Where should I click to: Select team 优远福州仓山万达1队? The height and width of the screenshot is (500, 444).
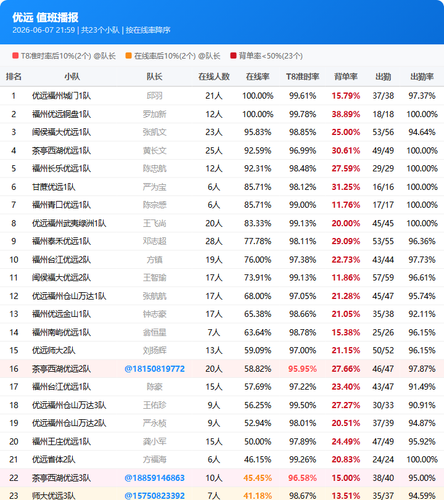point(69,296)
